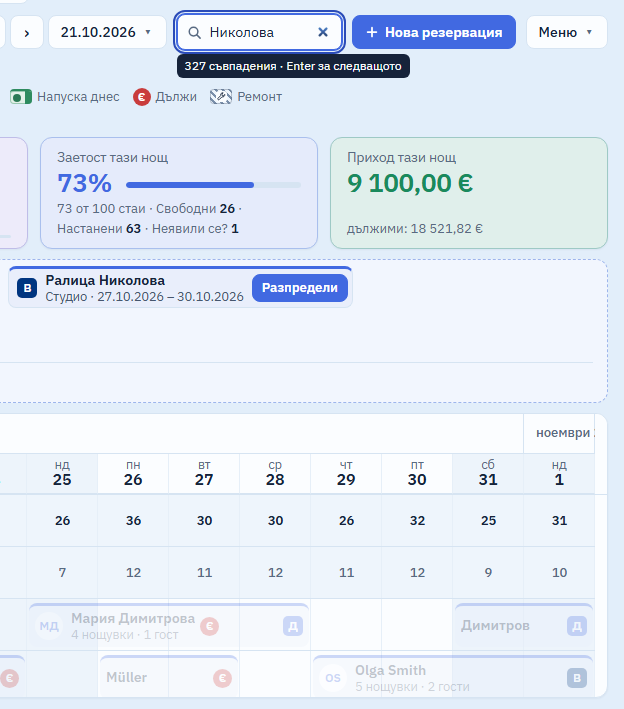Click the Напуска днес legend icon
Screen dimensions: 624x709
pyautogui.click(x=21, y=97)
